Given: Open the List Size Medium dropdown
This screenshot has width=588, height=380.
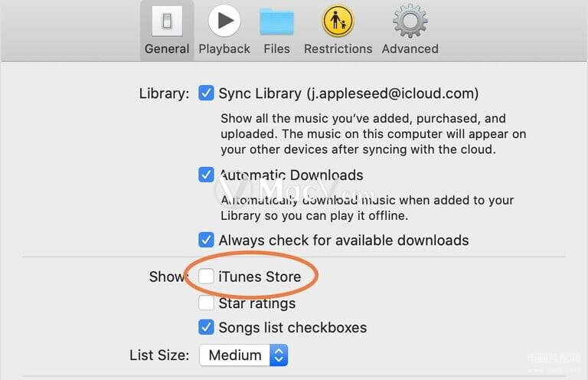Looking at the screenshot, I should [243, 355].
